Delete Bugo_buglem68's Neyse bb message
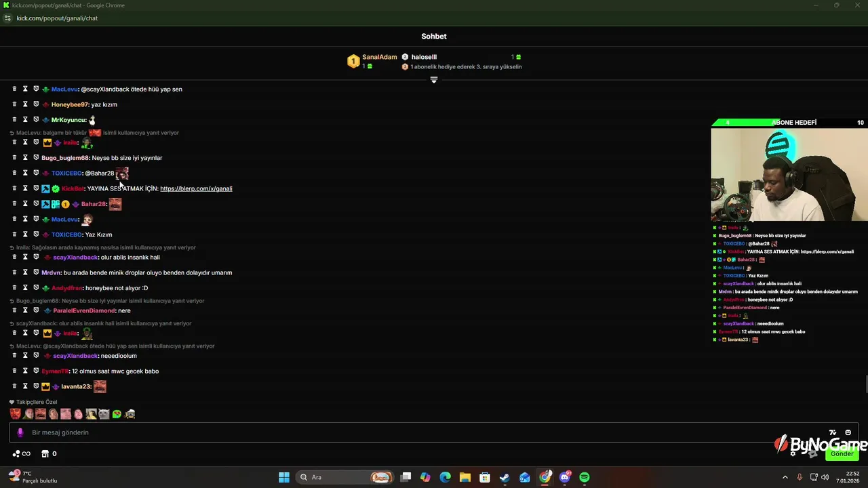The height and width of the screenshot is (488, 868). coord(14,157)
